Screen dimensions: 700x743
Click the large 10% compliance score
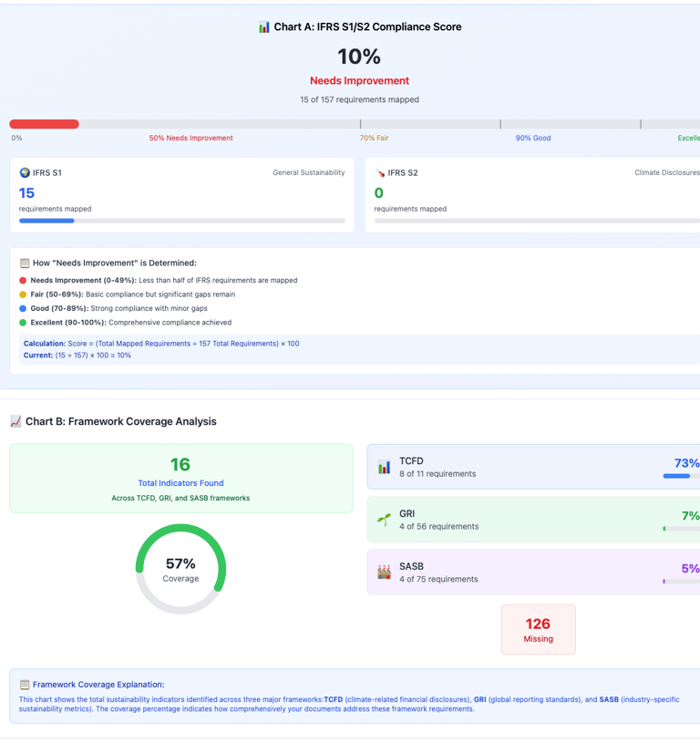pos(359,57)
